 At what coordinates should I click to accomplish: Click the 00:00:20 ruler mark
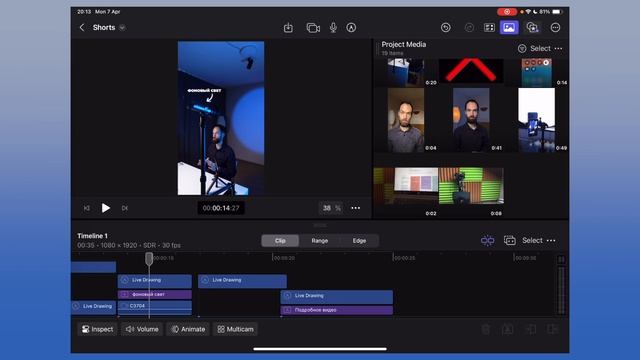pyautogui.click(x=284, y=258)
